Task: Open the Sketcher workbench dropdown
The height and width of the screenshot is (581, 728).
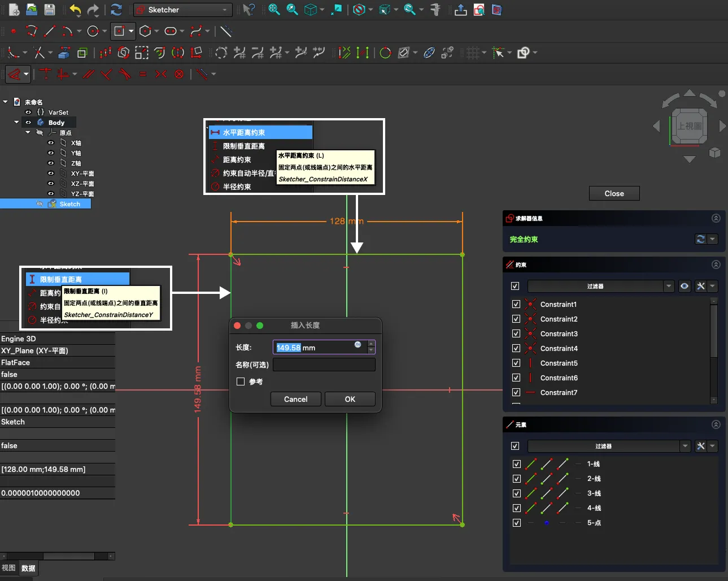Action: tap(183, 10)
